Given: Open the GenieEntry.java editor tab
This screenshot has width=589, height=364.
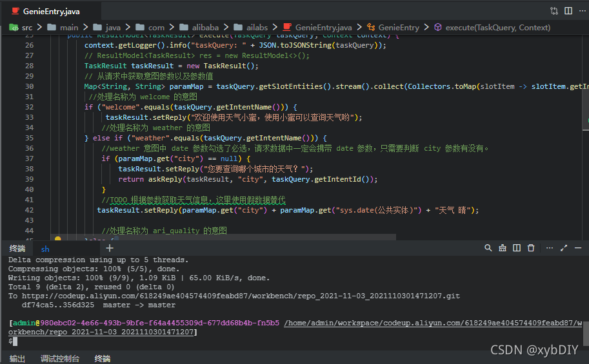Looking at the screenshot, I should 51,11.
